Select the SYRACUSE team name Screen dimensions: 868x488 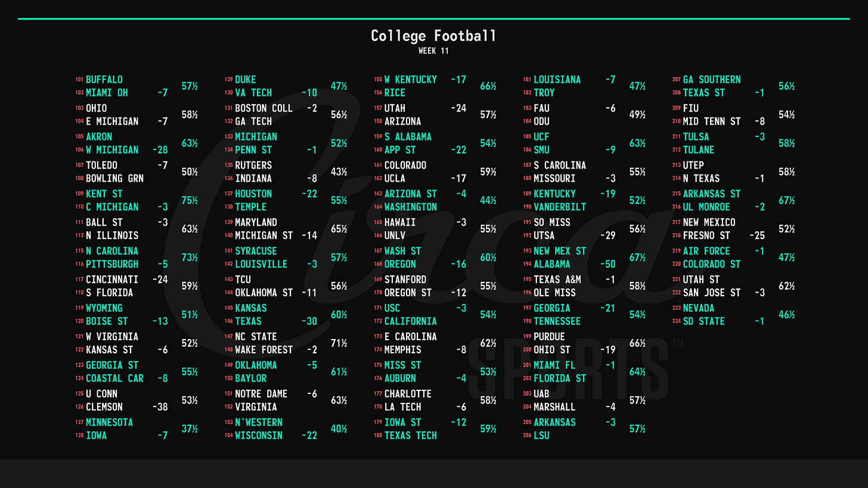click(x=256, y=251)
